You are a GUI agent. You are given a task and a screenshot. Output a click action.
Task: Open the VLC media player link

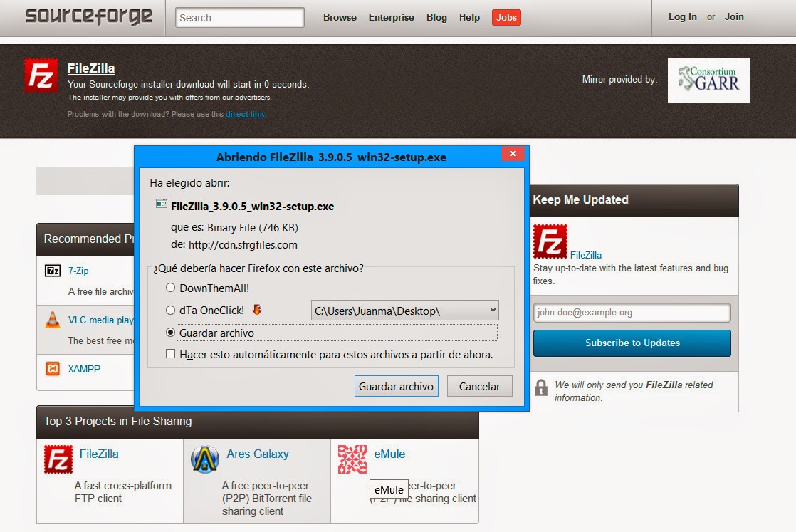[x=100, y=320]
